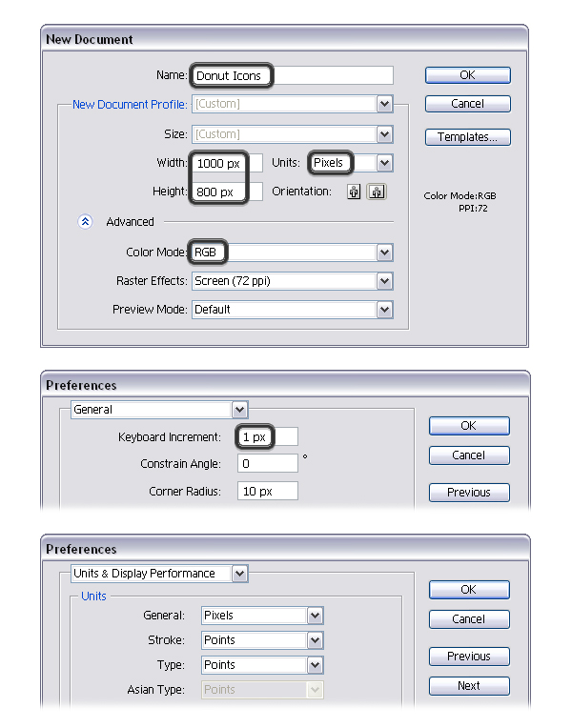The width and height of the screenshot is (572, 728).
Task: Click Cancel in the New Document dialog
Action: tap(468, 104)
